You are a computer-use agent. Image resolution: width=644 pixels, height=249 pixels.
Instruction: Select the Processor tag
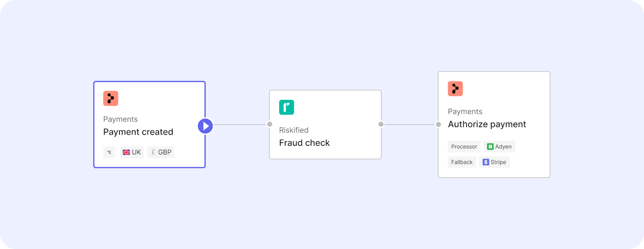464,147
